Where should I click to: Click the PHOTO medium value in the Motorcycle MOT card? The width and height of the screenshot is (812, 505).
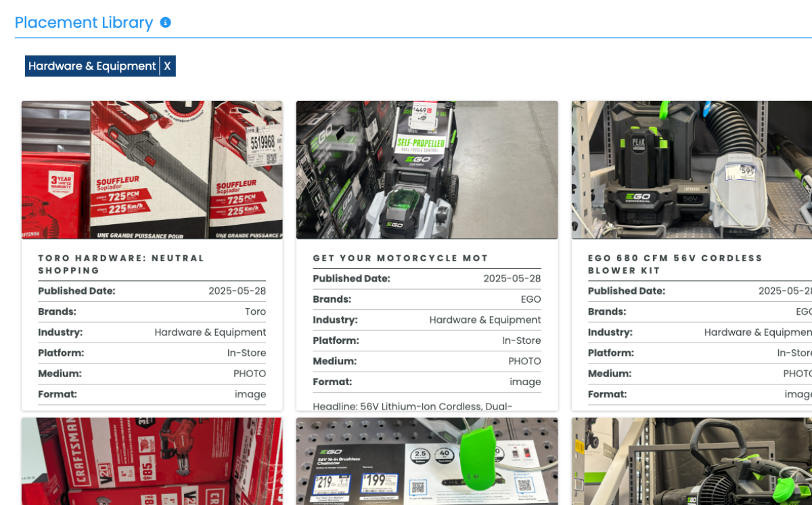pos(524,361)
